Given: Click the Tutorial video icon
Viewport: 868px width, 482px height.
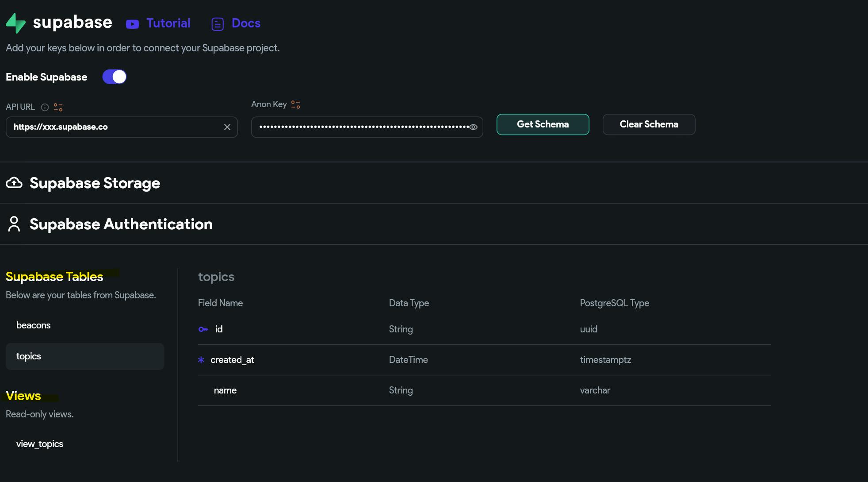Looking at the screenshot, I should coord(132,24).
